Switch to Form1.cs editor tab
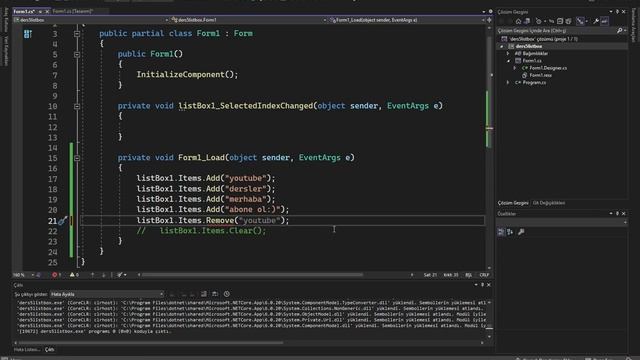Screen dimensions: 640x360 (x=24, y=11)
